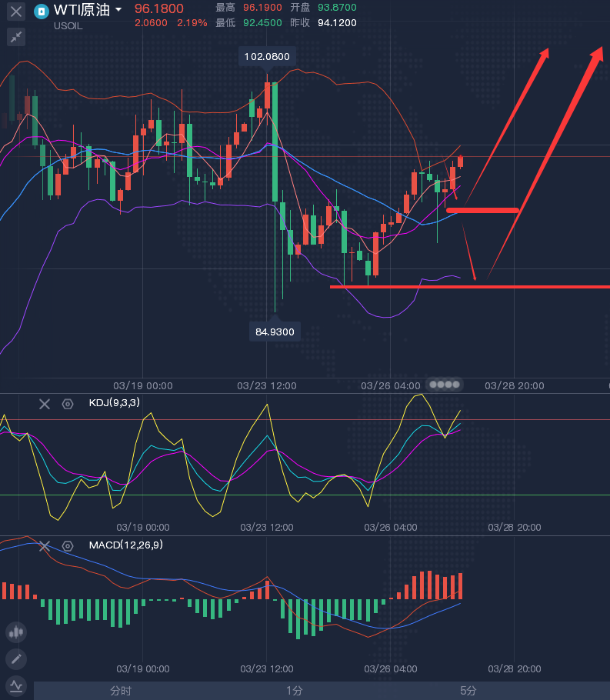This screenshot has width=610, height=700.
Task: Open the candlestick chart type selector
Action: click(15, 633)
